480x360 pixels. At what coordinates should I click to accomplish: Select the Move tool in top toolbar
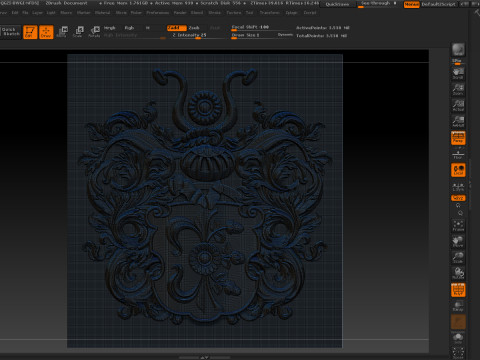coord(62,32)
